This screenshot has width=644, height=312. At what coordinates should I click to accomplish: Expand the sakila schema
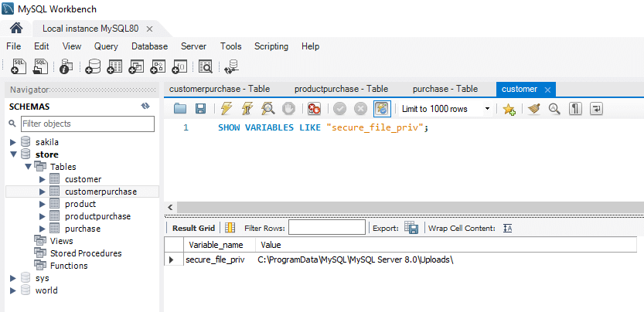pos(13,142)
